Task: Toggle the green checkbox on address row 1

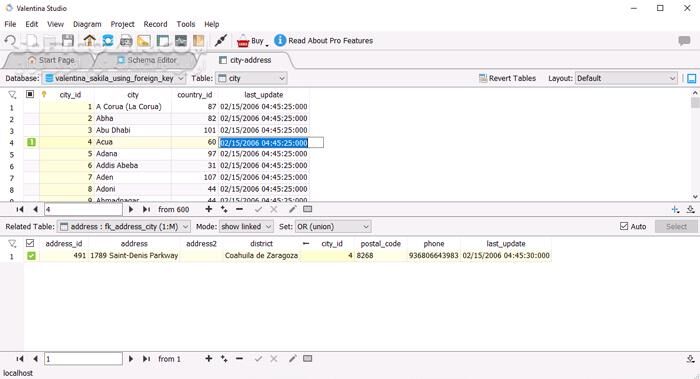Action: click(x=31, y=256)
